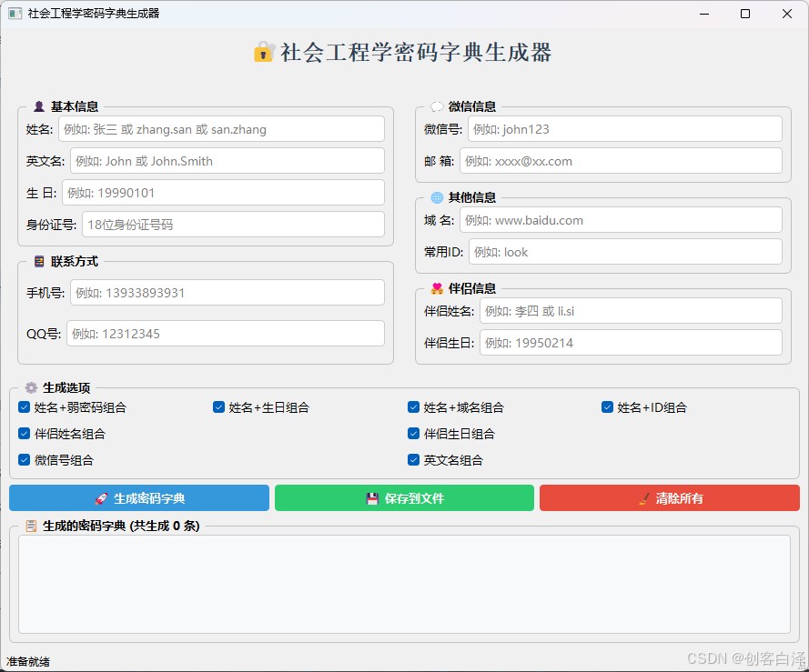Minimize the window
809x672 pixels.
704,14
